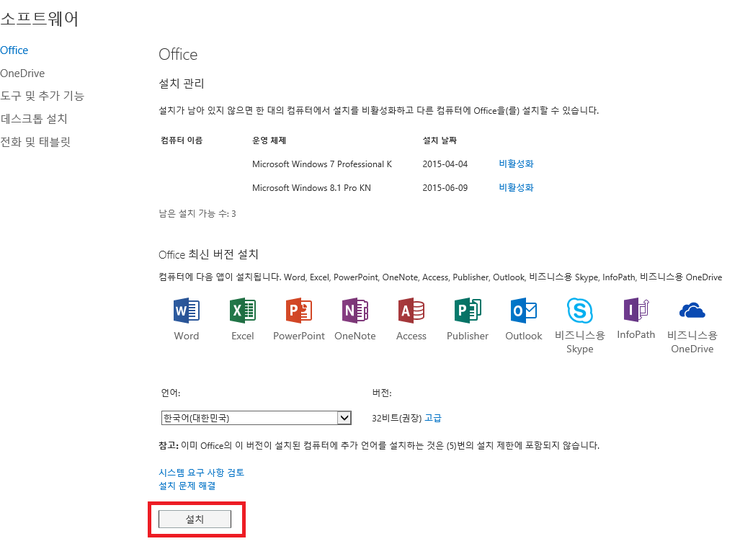Screen dimensions: 740x549
Task: Click the Access app icon
Action: (411, 311)
